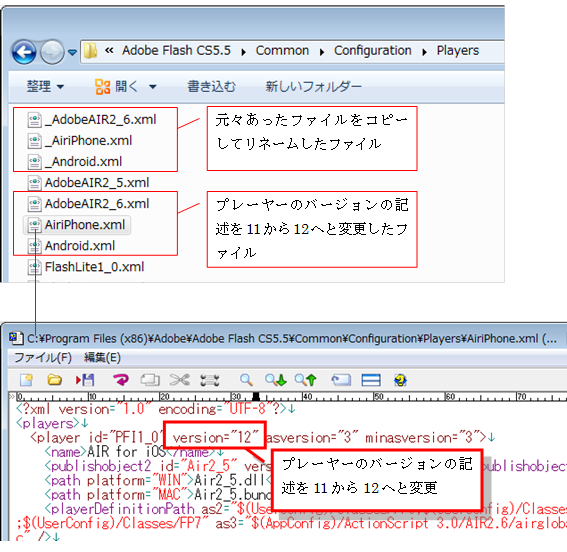Click the path platform="MAC" line
The image size is (567, 552).
click(x=157, y=495)
